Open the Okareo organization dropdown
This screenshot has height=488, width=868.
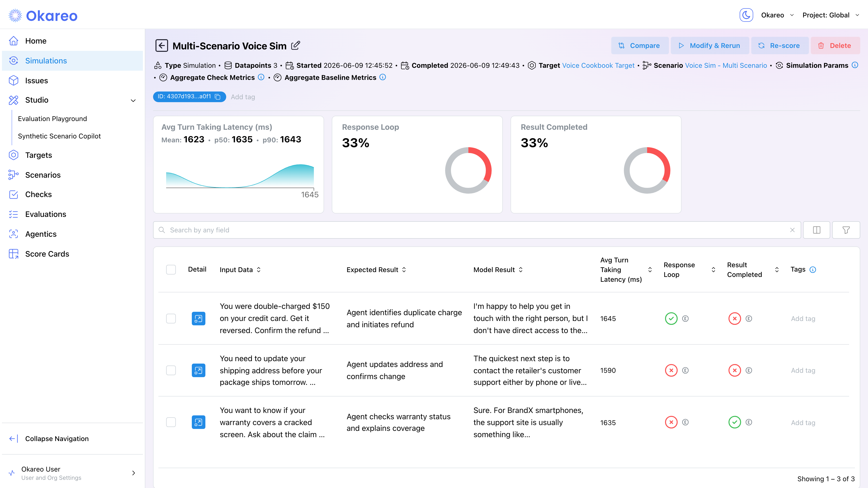[x=777, y=15]
